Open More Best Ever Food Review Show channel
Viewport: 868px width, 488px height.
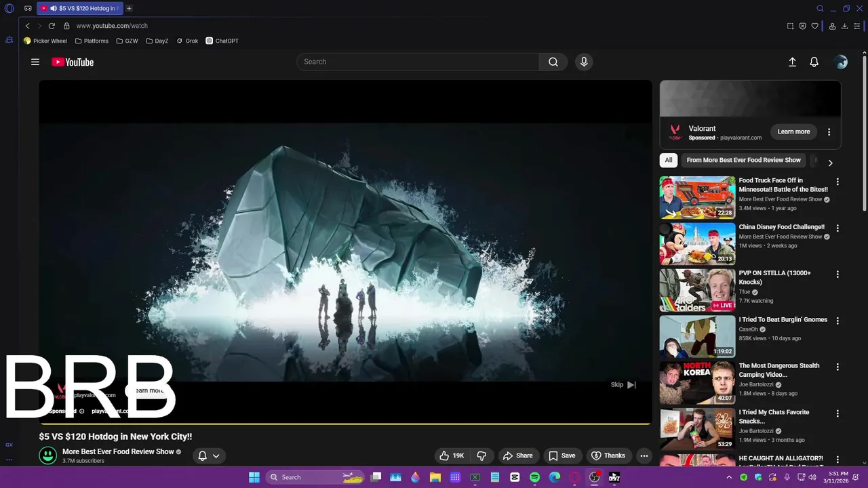(118, 451)
